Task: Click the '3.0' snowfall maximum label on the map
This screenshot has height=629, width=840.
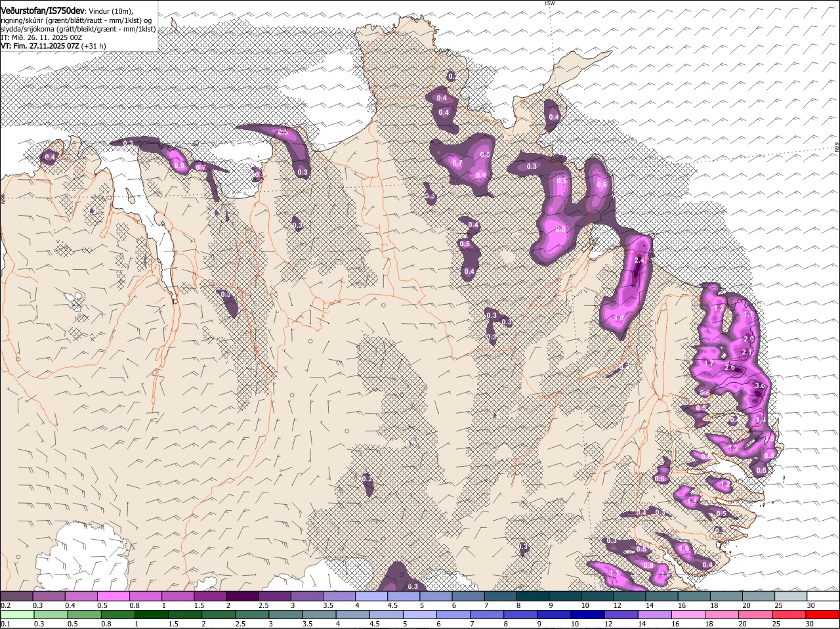Action: tap(761, 385)
